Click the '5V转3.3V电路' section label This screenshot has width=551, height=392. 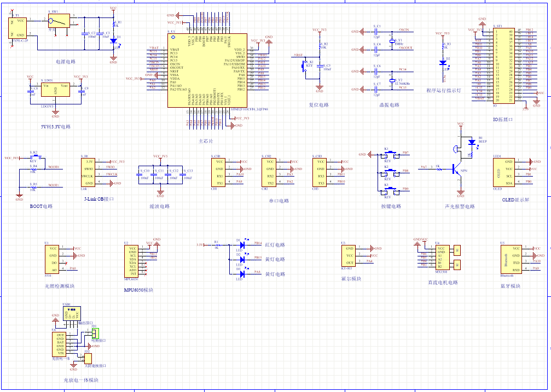click(x=55, y=126)
